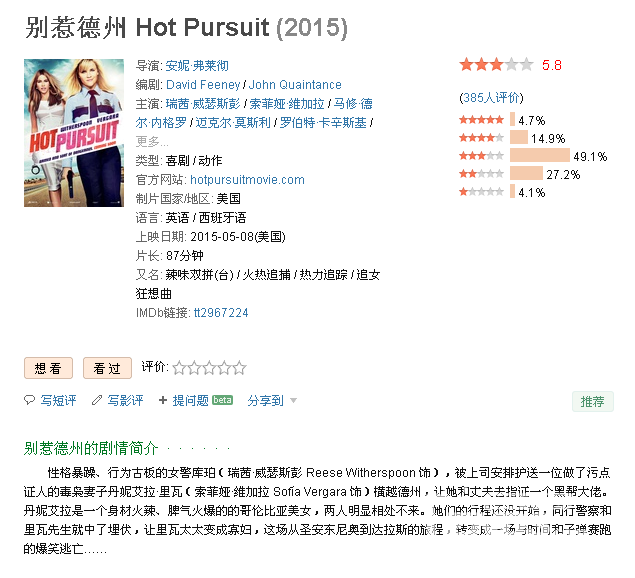
Task: Click screenwriter David Feeney link
Action: 204,85
